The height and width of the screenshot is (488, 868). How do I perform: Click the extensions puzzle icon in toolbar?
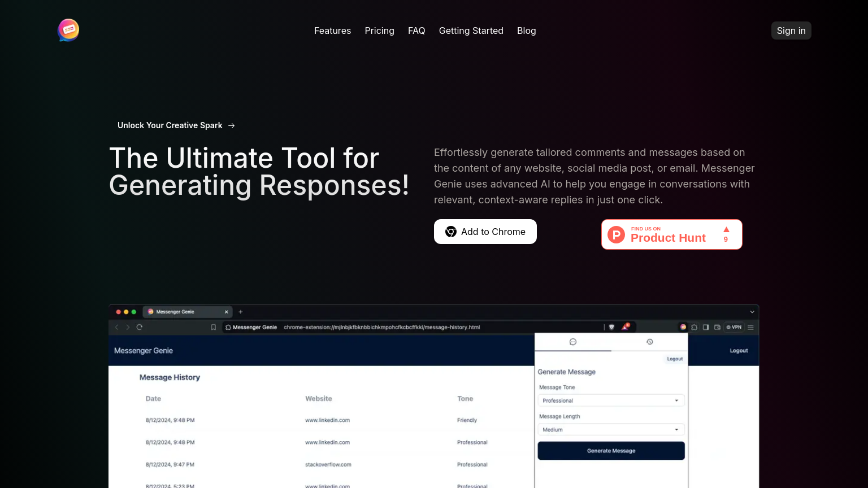[x=694, y=327]
